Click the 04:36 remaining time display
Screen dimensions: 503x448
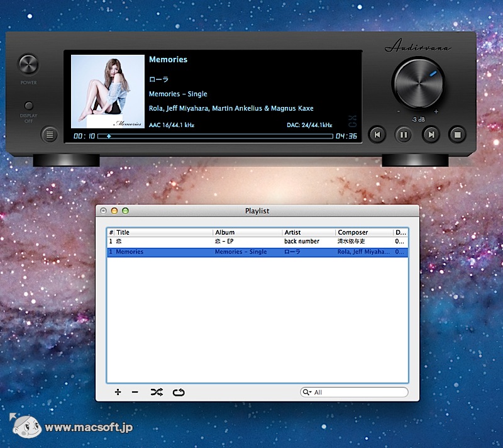[x=346, y=136]
